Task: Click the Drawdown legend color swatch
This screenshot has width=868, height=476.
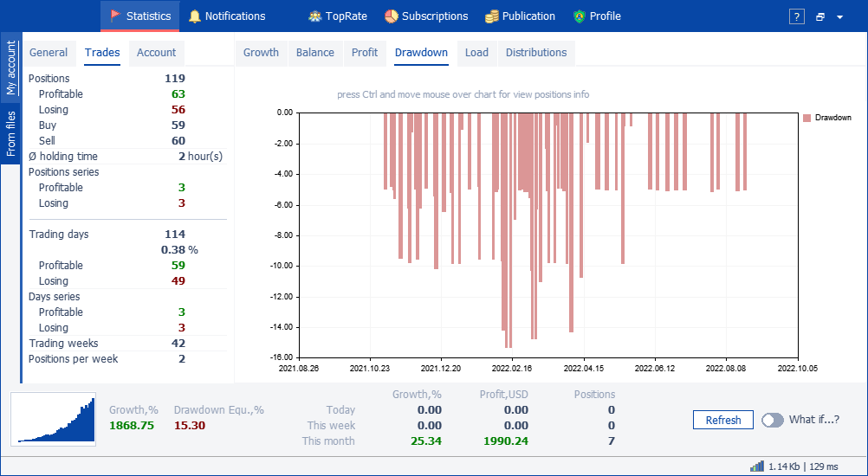Action: coord(807,118)
